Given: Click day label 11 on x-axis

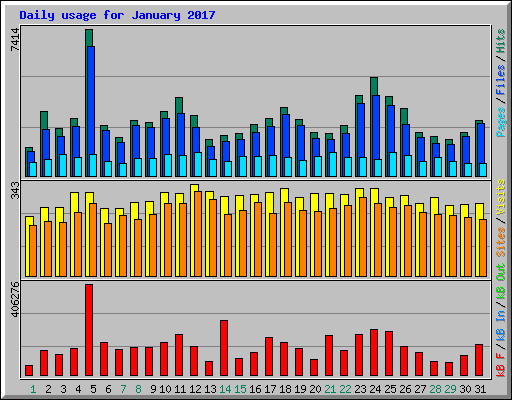Looking at the screenshot, I should point(180,389).
